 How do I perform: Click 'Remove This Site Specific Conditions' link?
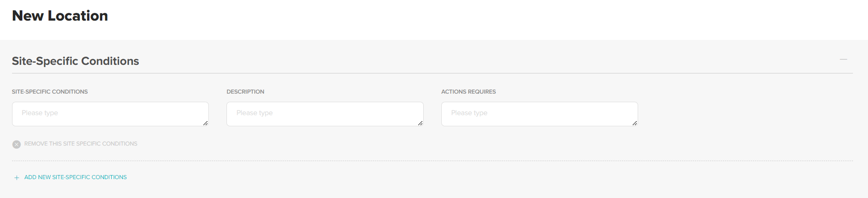[81, 144]
